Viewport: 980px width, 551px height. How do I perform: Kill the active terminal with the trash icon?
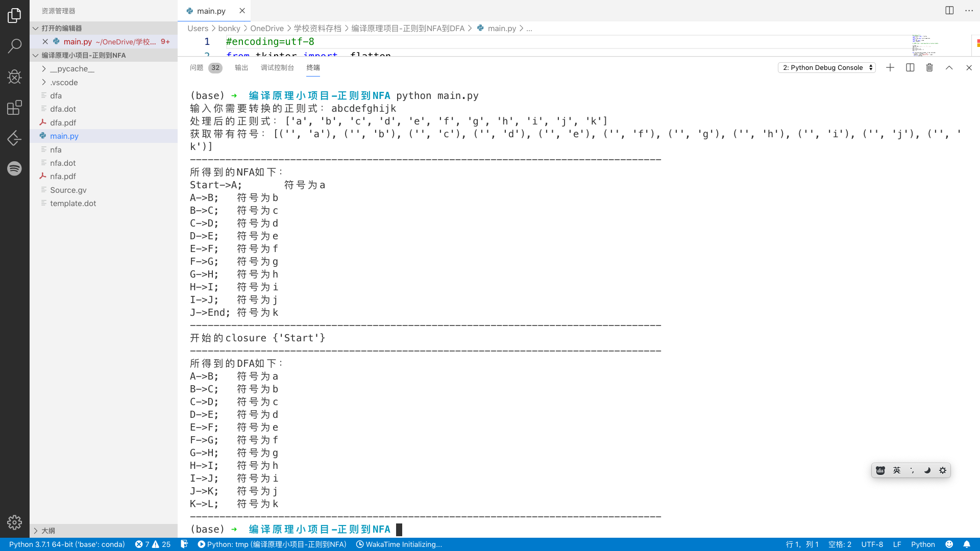pyautogui.click(x=929, y=67)
